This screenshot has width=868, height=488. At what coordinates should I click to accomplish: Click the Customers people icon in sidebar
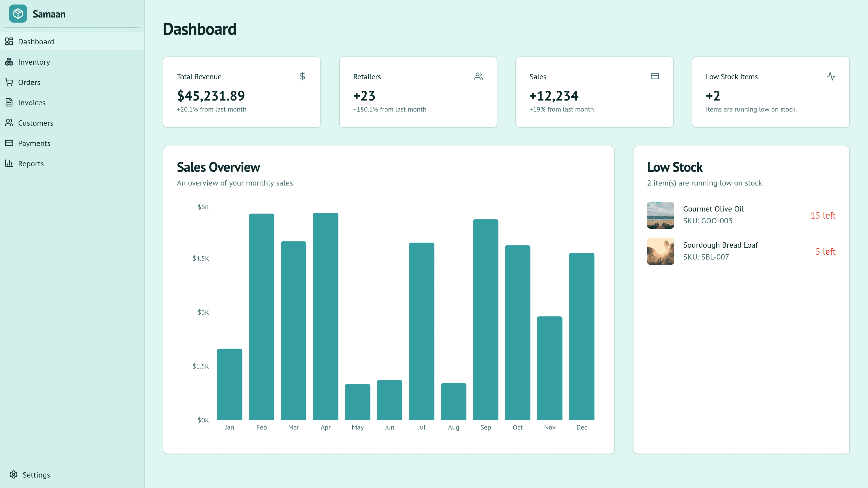coord(9,123)
